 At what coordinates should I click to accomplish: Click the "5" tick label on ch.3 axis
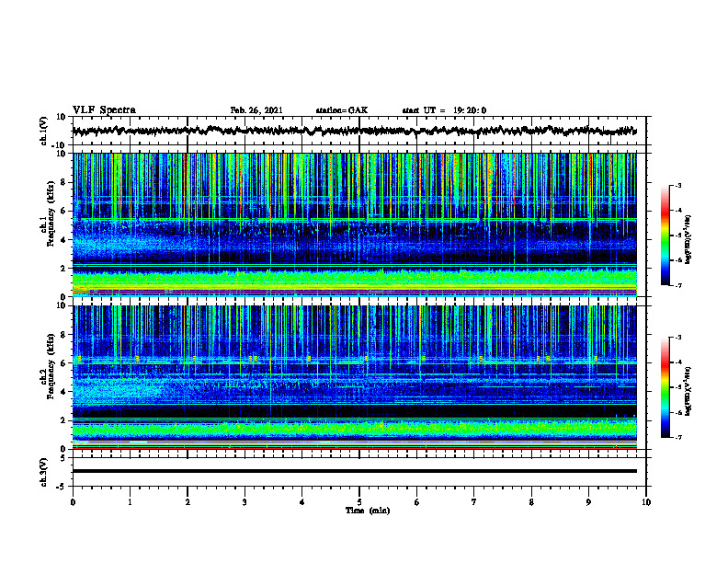[64, 458]
